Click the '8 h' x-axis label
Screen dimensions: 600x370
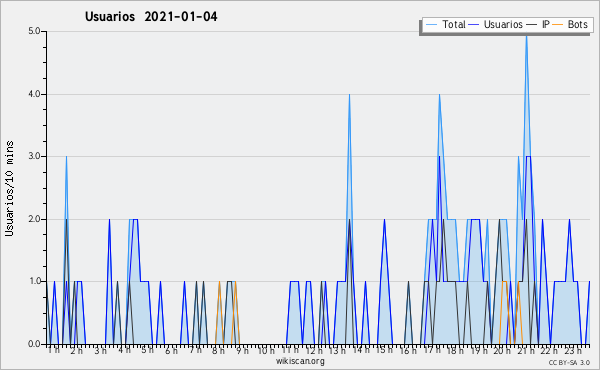pyautogui.click(x=218, y=350)
